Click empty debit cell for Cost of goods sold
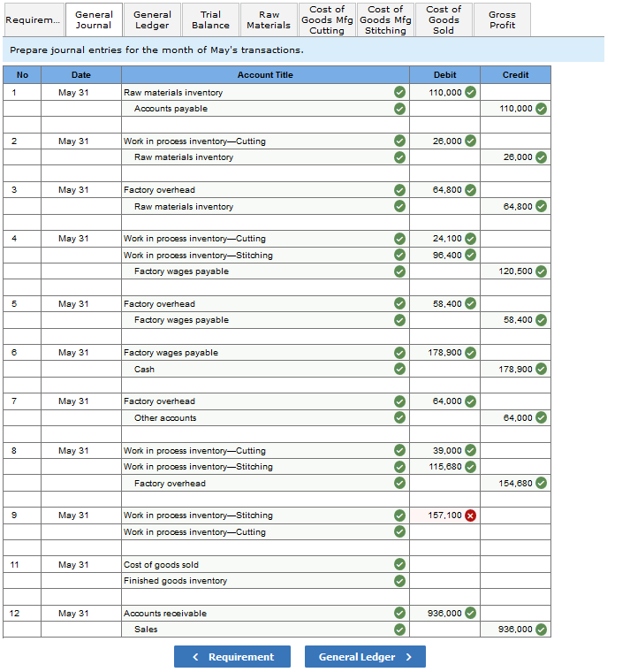630x672 pixels. point(444,564)
